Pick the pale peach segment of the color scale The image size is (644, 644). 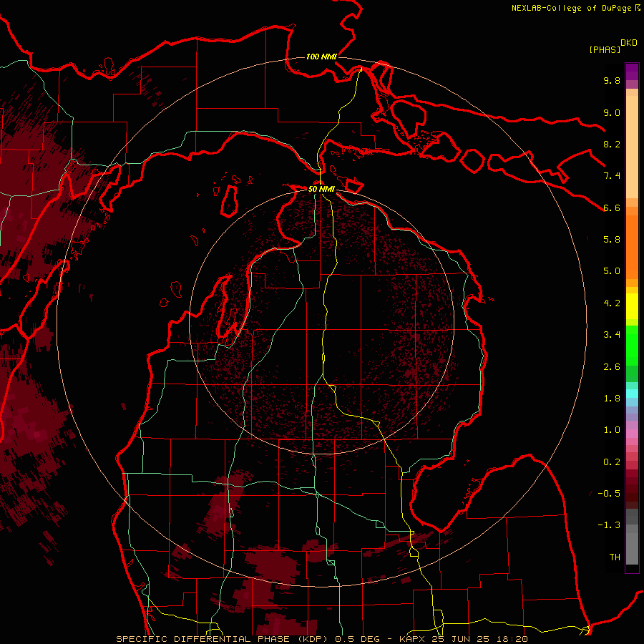click(632, 148)
